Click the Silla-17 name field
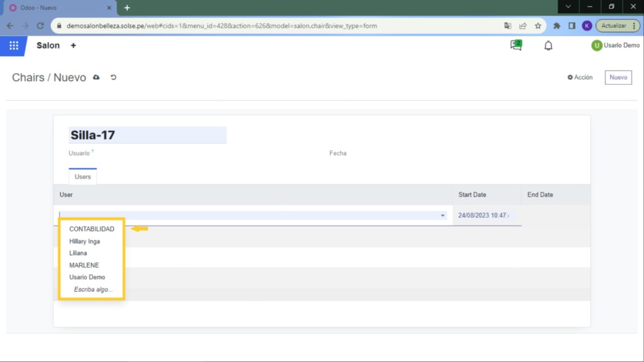The image size is (644, 362). 147,135
